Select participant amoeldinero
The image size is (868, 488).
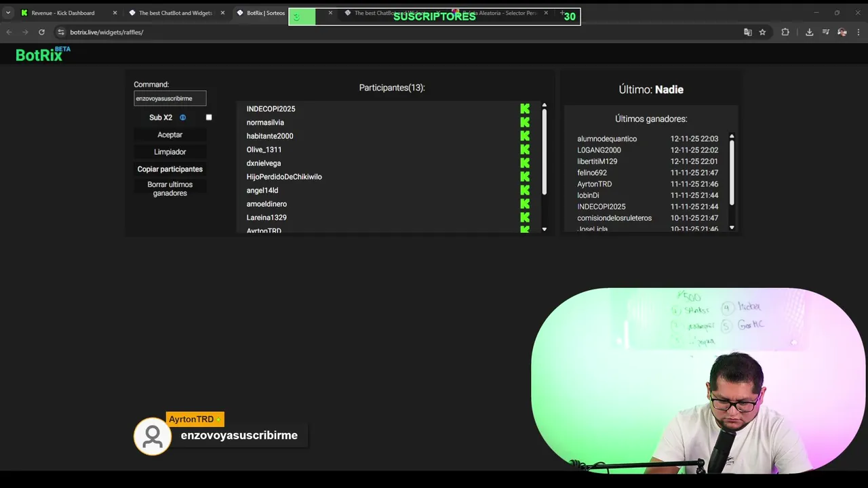[267, 204]
